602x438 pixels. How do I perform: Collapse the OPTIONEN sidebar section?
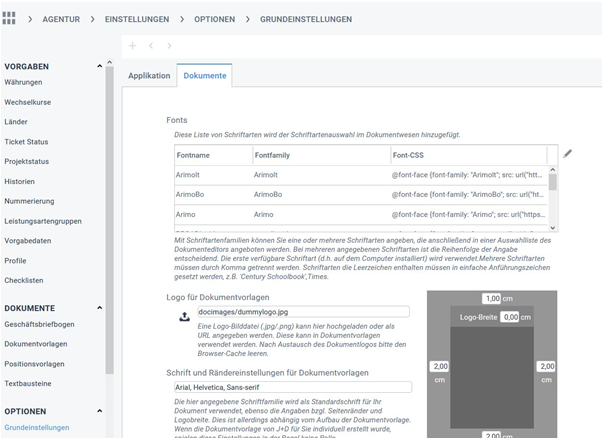(x=99, y=411)
